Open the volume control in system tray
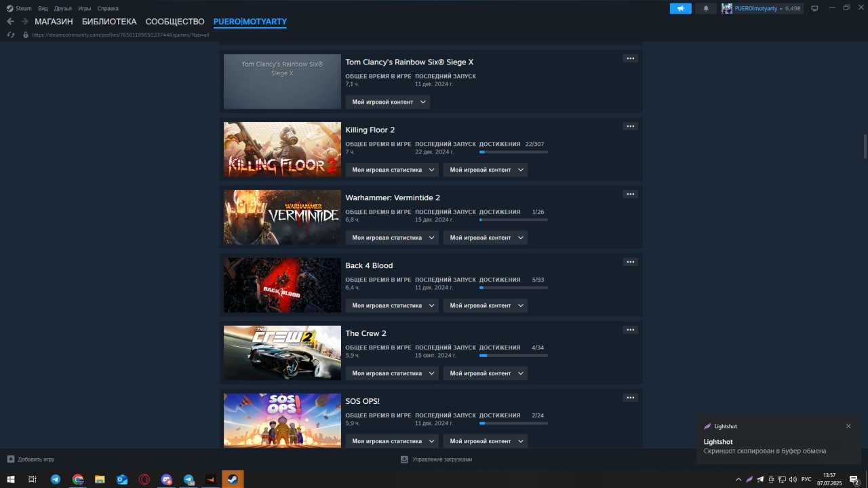868x488 pixels. 793,479
